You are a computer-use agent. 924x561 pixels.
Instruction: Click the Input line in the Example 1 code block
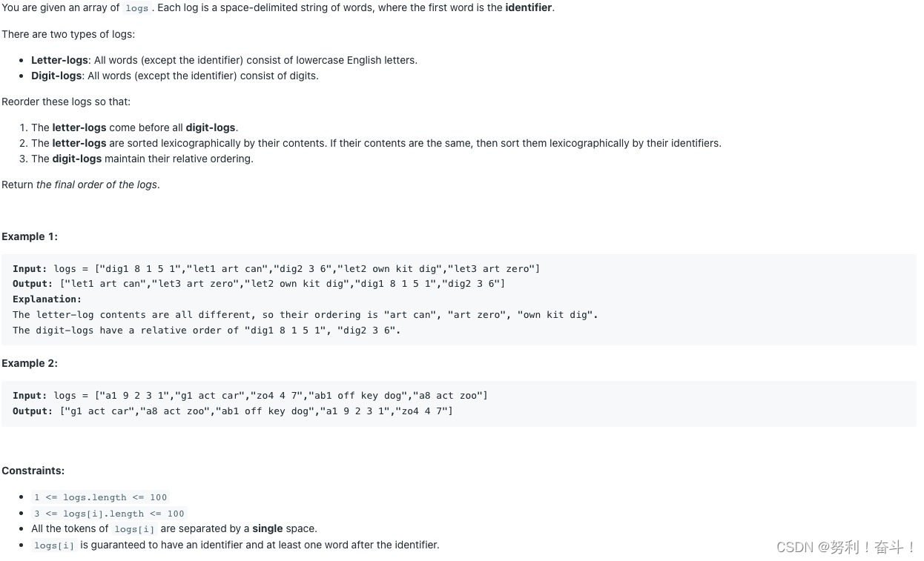click(276, 268)
